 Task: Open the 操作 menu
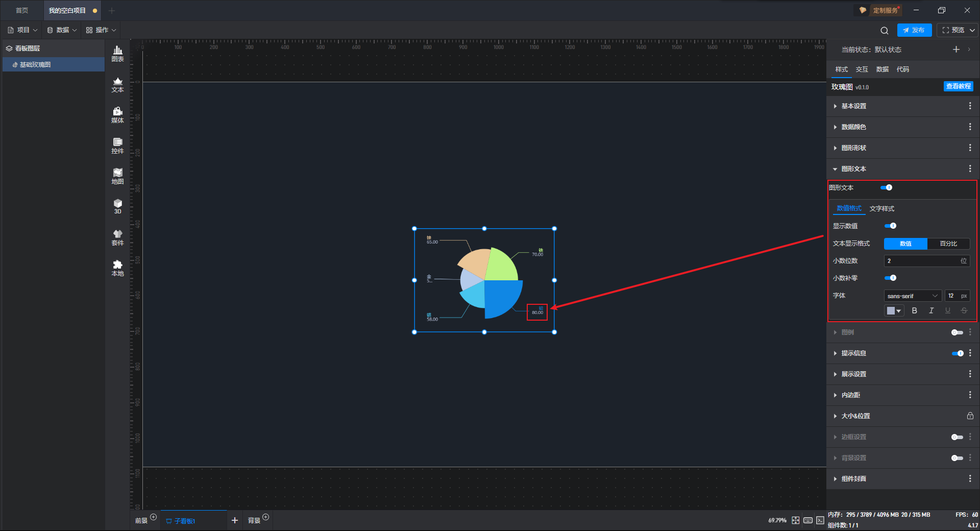(x=101, y=30)
